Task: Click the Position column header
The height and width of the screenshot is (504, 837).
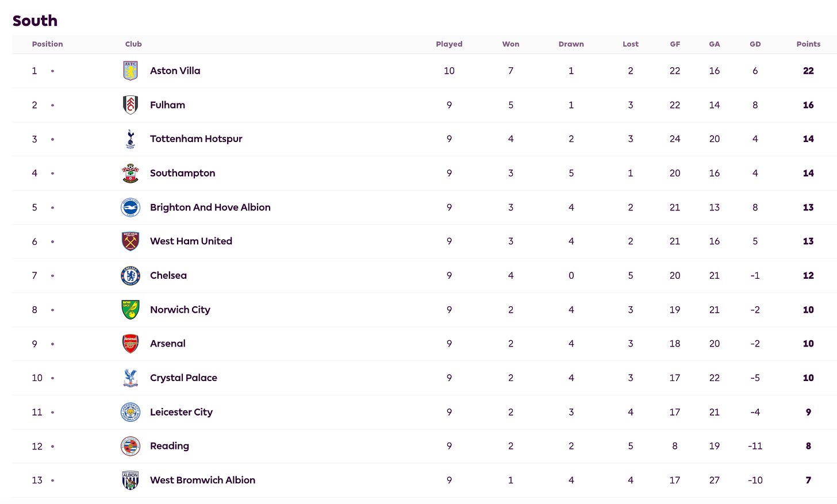Action: click(48, 44)
